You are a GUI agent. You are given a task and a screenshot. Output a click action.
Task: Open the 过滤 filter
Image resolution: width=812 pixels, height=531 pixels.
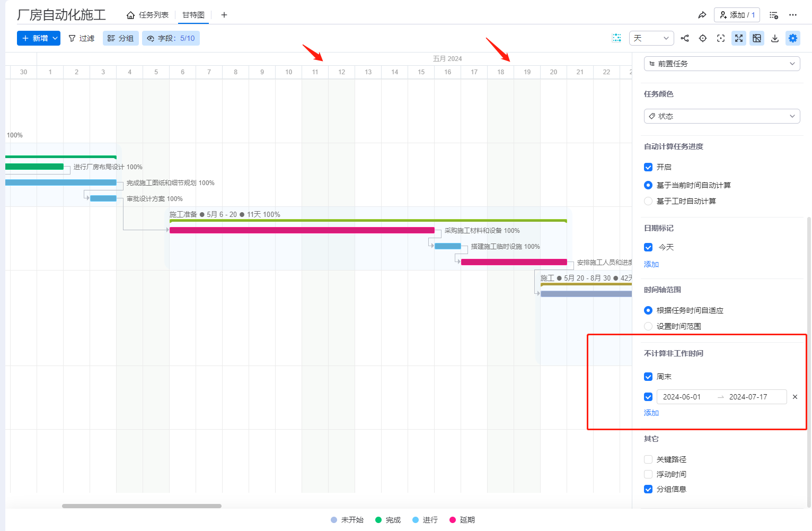click(82, 38)
